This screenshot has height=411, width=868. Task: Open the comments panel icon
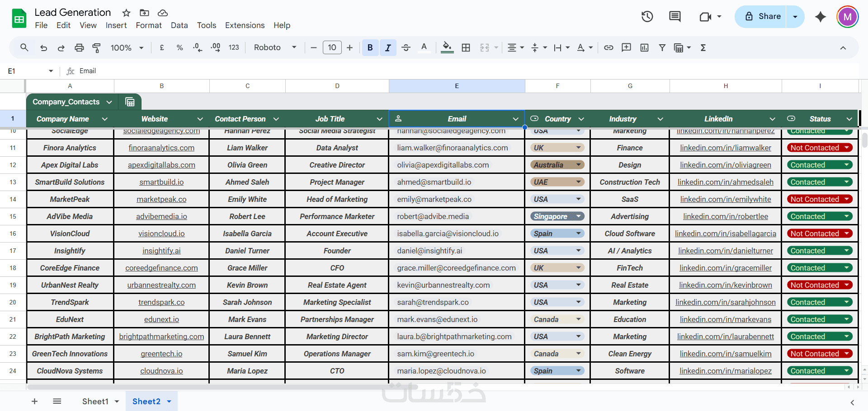coord(675,17)
